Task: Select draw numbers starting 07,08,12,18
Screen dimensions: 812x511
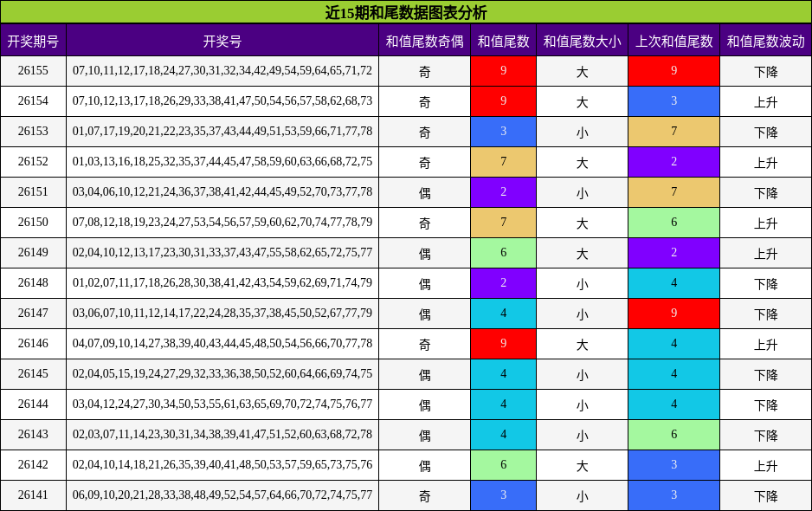Action: 222,223
